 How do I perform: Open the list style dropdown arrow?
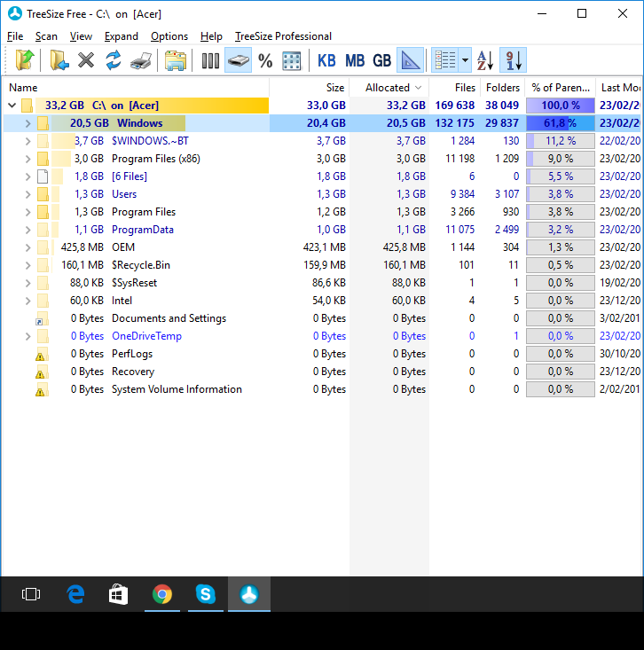click(466, 60)
